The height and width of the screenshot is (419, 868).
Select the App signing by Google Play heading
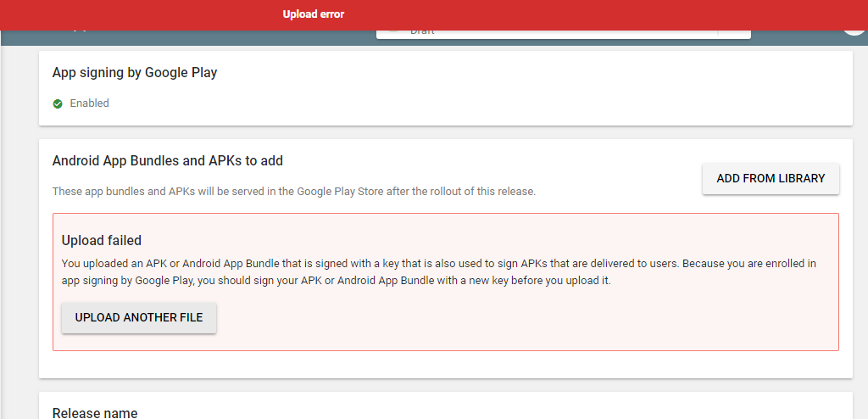pos(135,73)
